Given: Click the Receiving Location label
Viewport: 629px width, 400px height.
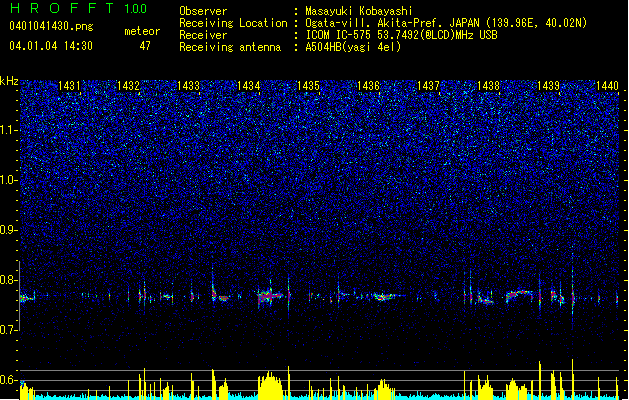Looking at the screenshot, I should click(x=233, y=23).
